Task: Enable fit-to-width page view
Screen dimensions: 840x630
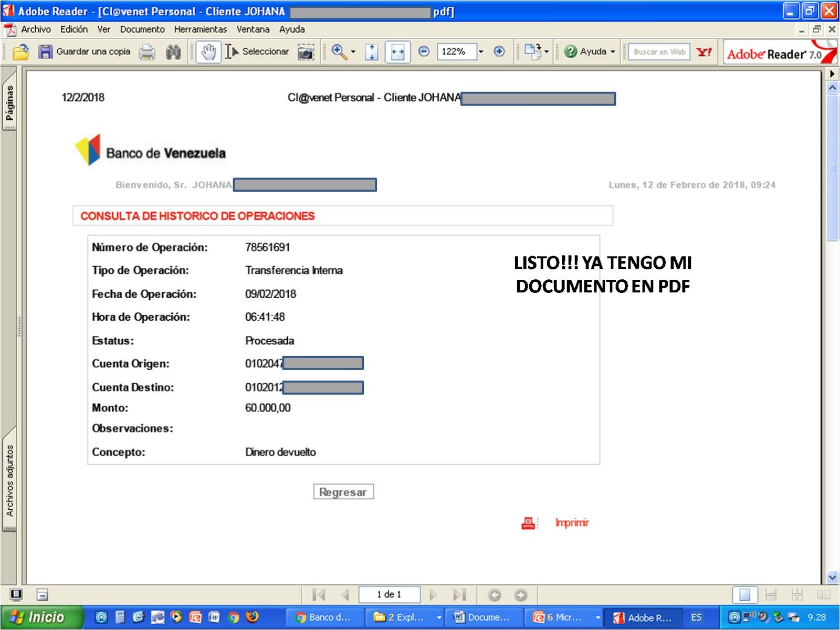Action: (398, 52)
